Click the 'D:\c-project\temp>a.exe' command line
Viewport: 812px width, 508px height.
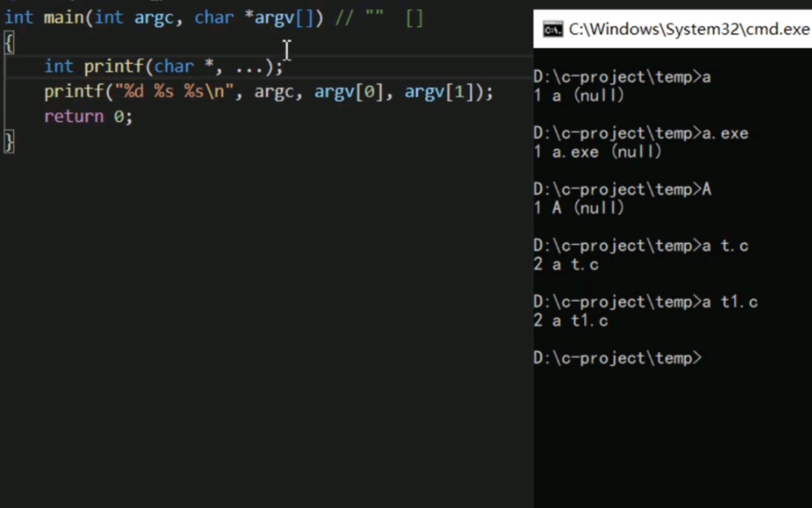pyautogui.click(x=641, y=133)
